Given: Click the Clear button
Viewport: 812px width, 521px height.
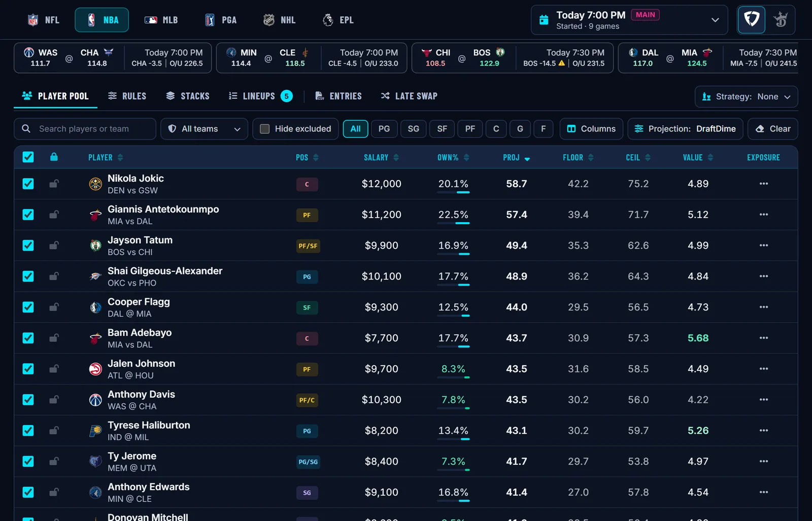Looking at the screenshot, I should click(773, 129).
